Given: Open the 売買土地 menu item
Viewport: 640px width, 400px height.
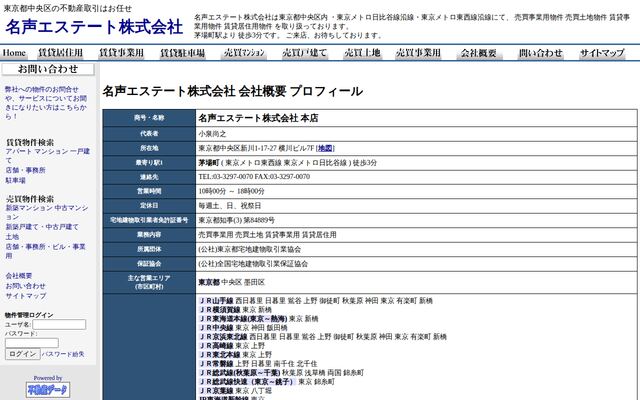Looking at the screenshot, I should (x=362, y=53).
